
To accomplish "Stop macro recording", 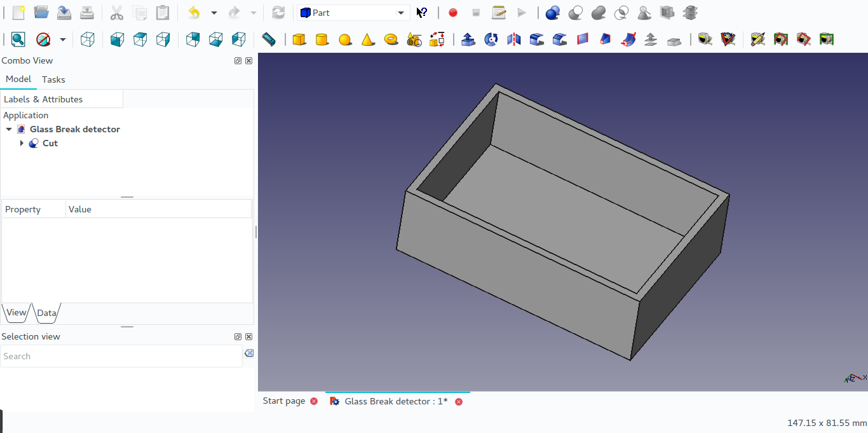I will (476, 13).
